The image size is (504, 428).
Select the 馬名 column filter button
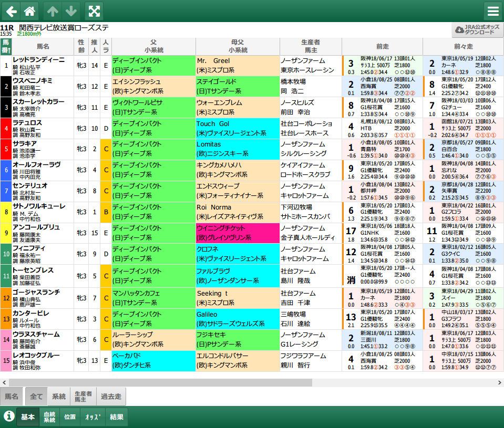tap(12, 396)
